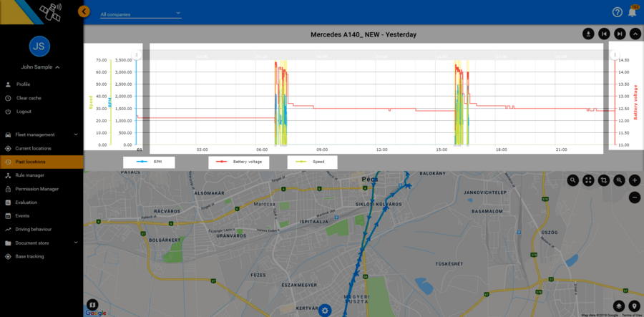This screenshot has width=644, height=317.
Task: Open the map layers selector
Action: coord(619,308)
